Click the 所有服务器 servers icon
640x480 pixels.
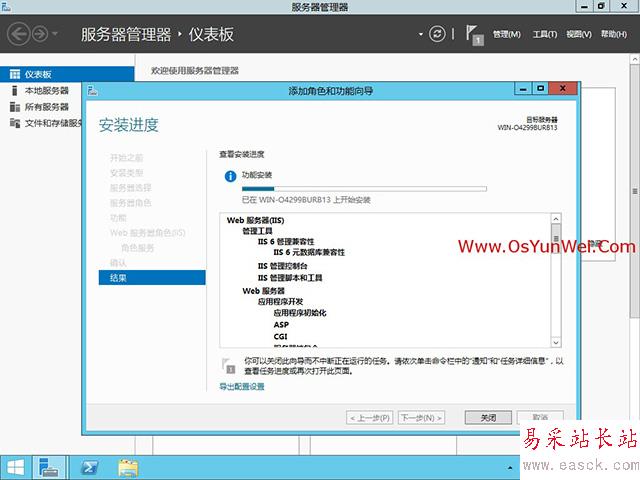15,107
